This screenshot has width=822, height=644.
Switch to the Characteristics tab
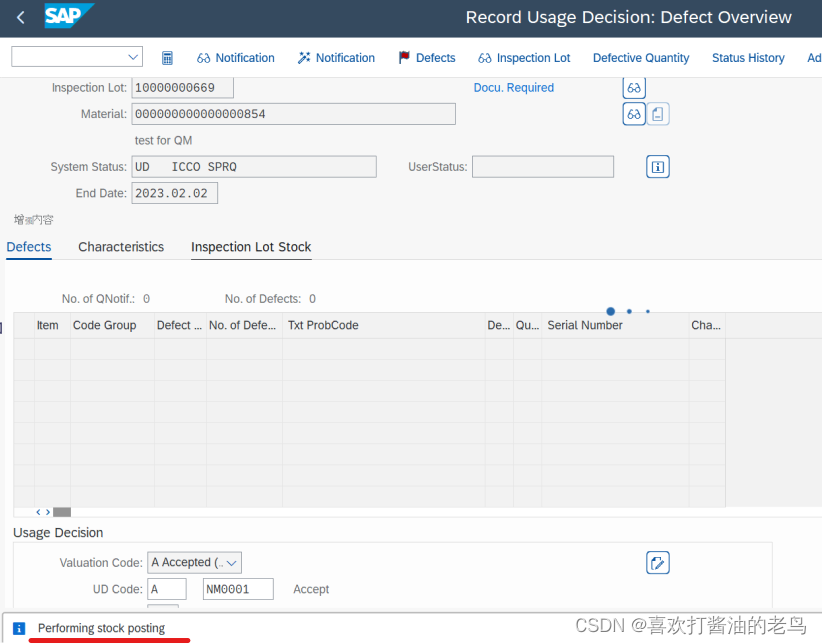click(x=121, y=247)
